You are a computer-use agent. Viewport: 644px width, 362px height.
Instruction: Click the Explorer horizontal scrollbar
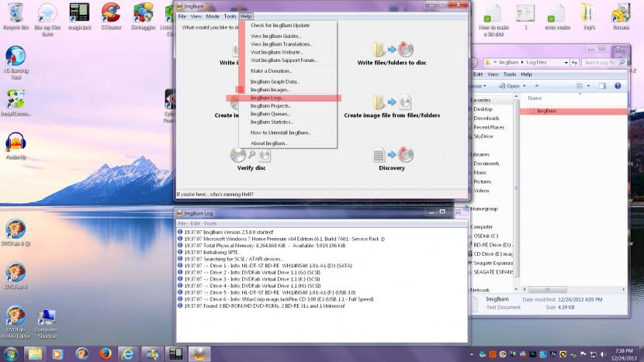coord(574,289)
